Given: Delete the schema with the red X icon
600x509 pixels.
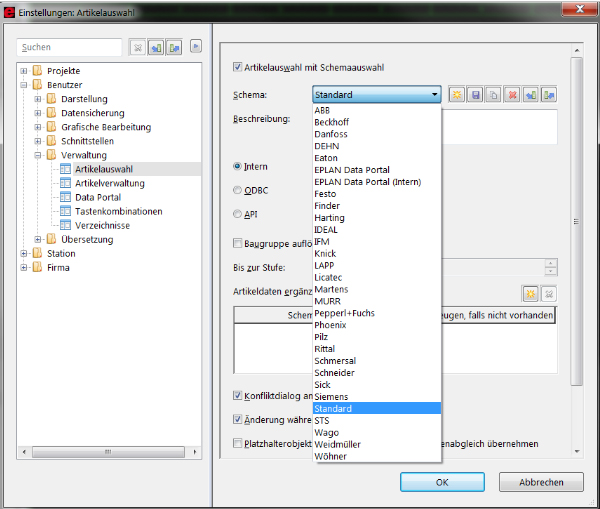Looking at the screenshot, I should pyautogui.click(x=512, y=95).
